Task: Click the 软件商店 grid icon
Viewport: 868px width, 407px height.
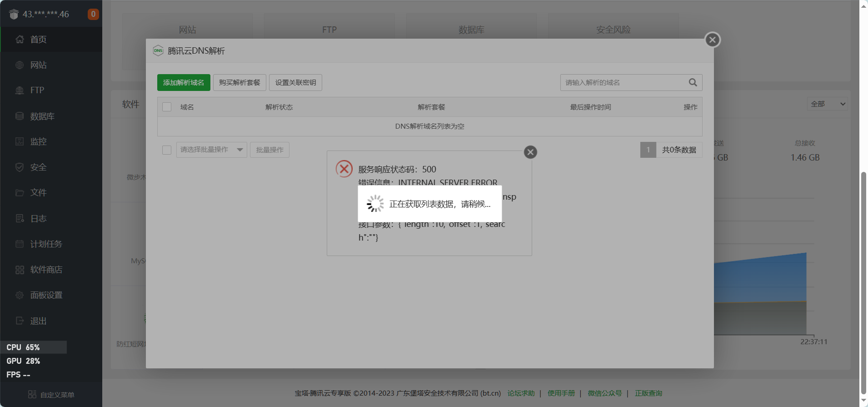Action: click(x=20, y=270)
